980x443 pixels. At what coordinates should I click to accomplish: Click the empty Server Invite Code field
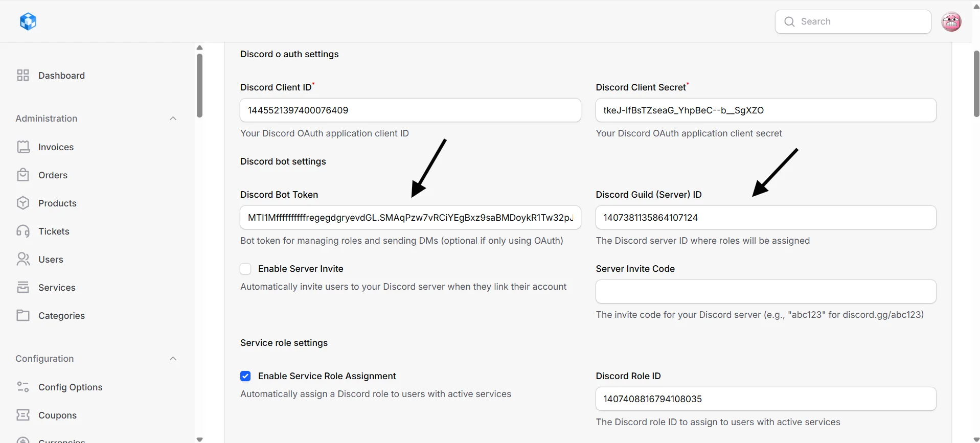(x=765, y=292)
